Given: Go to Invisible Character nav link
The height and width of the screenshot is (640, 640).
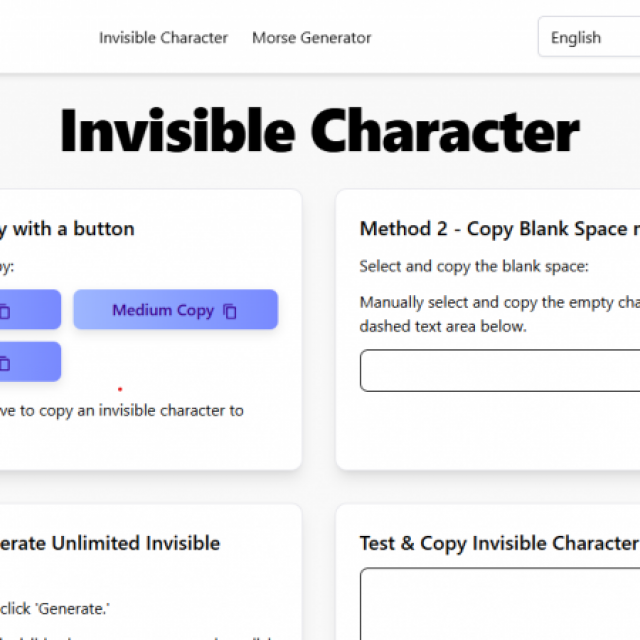Looking at the screenshot, I should pyautogui.click(x=163, y=38).
